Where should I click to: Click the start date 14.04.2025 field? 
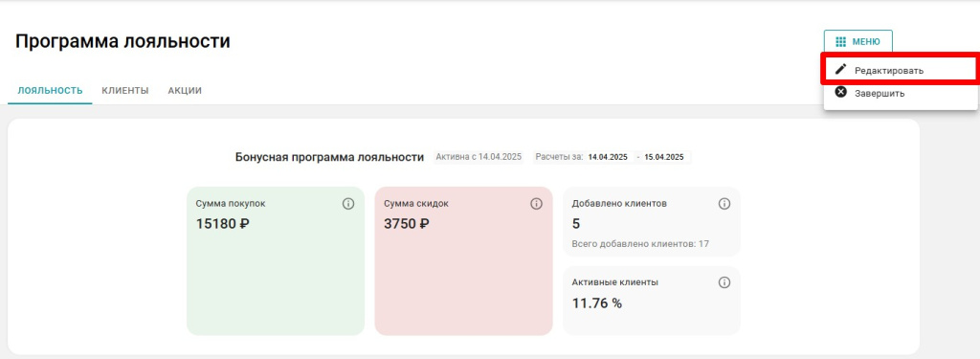tap(608, 157)
